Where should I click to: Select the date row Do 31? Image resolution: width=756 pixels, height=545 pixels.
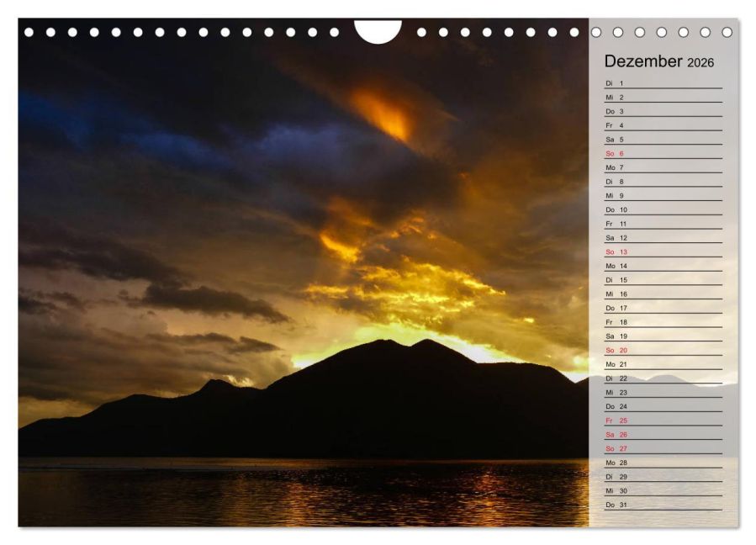pos(663,505)
